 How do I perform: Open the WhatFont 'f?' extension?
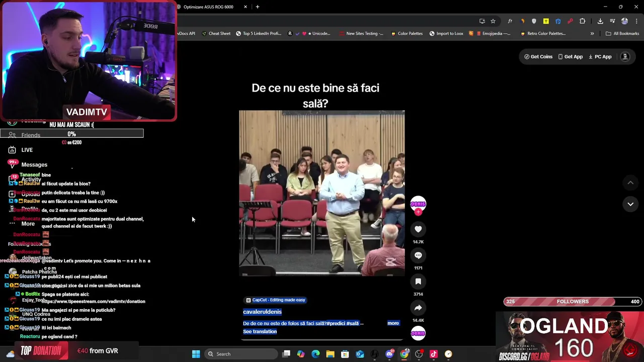click(x=510, y=21)
